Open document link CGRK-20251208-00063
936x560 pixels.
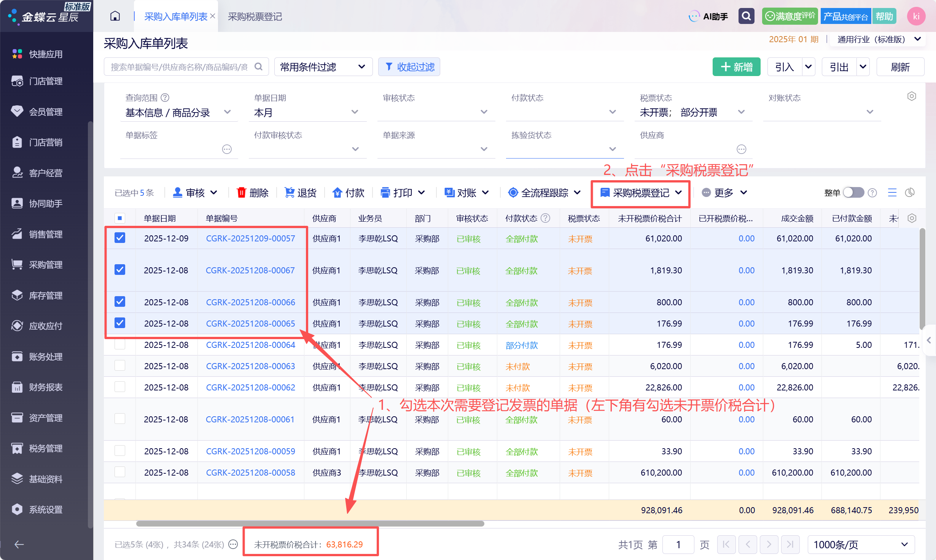point(250,366)
